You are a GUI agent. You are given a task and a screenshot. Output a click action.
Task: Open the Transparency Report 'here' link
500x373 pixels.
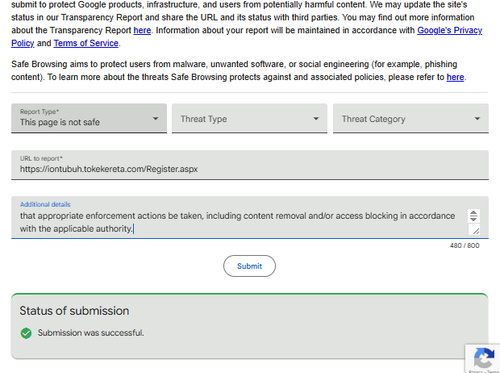(x=142, y=30)
